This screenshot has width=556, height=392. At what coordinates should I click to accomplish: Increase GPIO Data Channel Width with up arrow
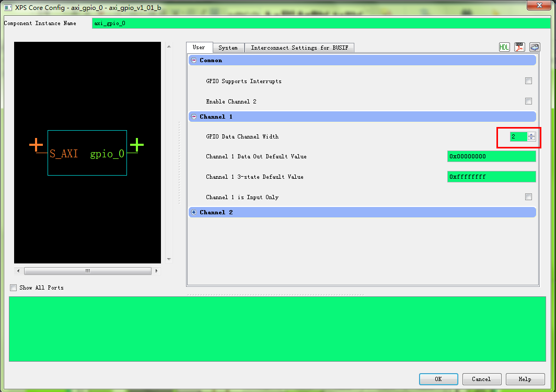coord(531,134)
